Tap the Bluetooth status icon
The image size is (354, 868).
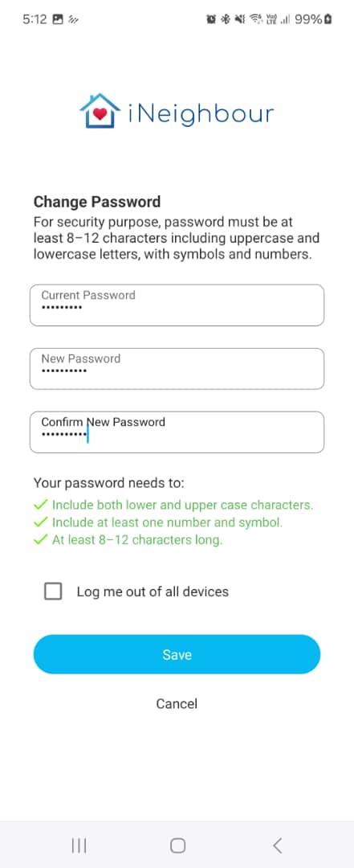point(225,19)
